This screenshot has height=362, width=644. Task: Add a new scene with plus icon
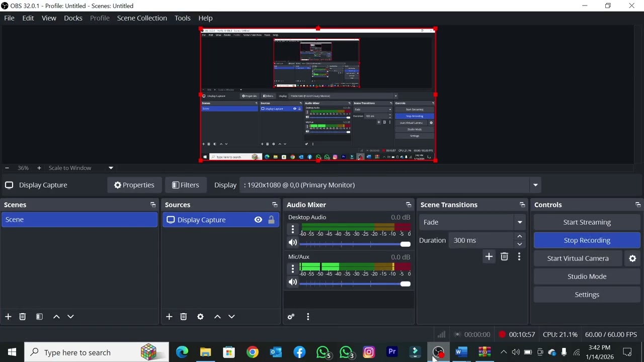[8, 317]
